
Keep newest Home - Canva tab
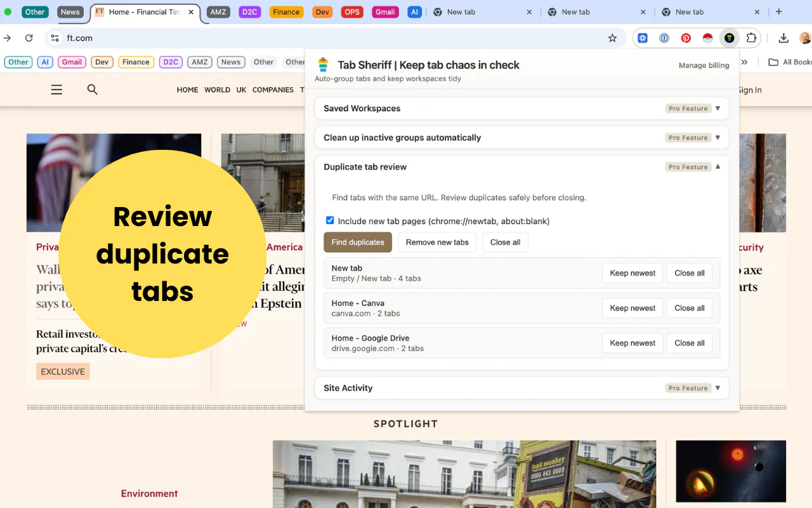click(x=632, y=308)
